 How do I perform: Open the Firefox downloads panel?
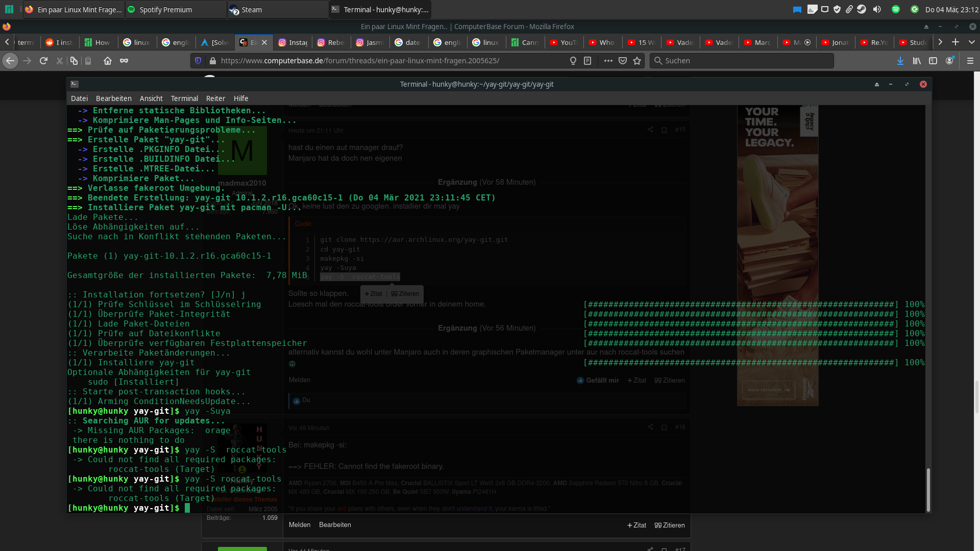tap(900, 61)
